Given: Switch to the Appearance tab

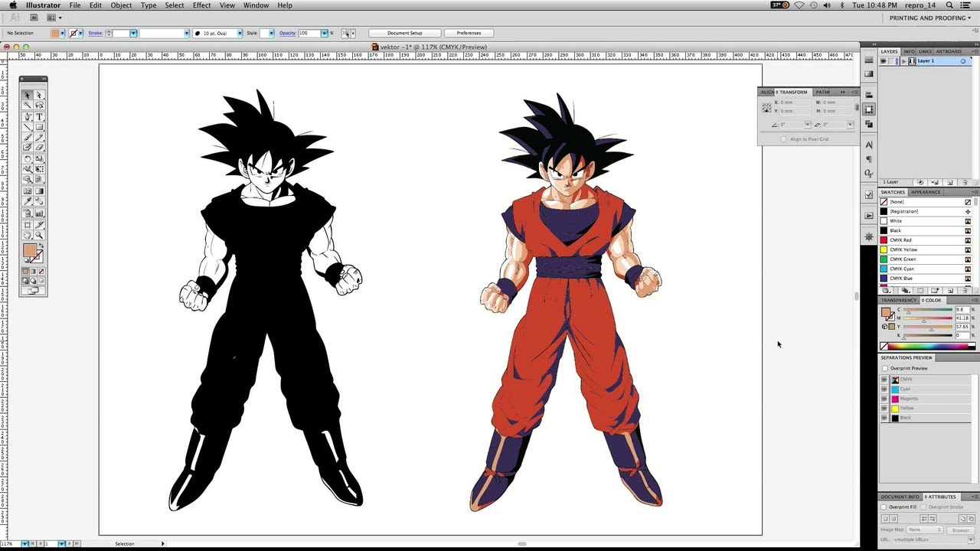Looking at the screenshot, I should coord(926,192).
